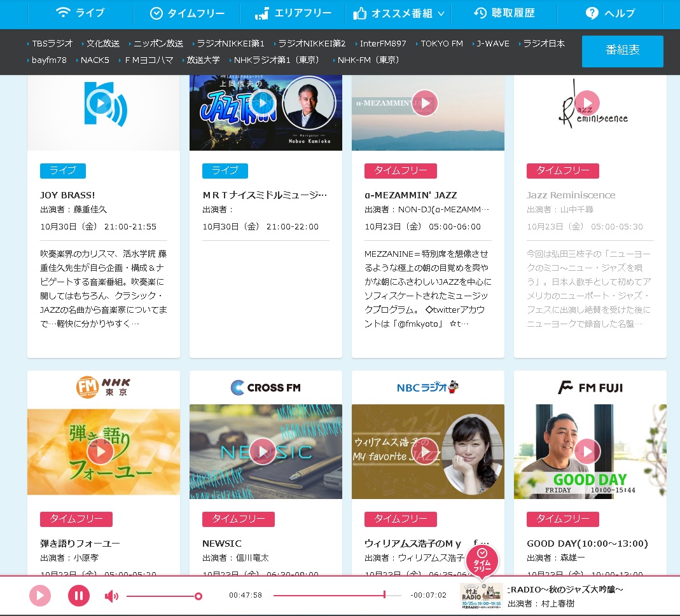680x616 pixels.
Task: Open the ヘルプ help page
Action: pos(610,13)
